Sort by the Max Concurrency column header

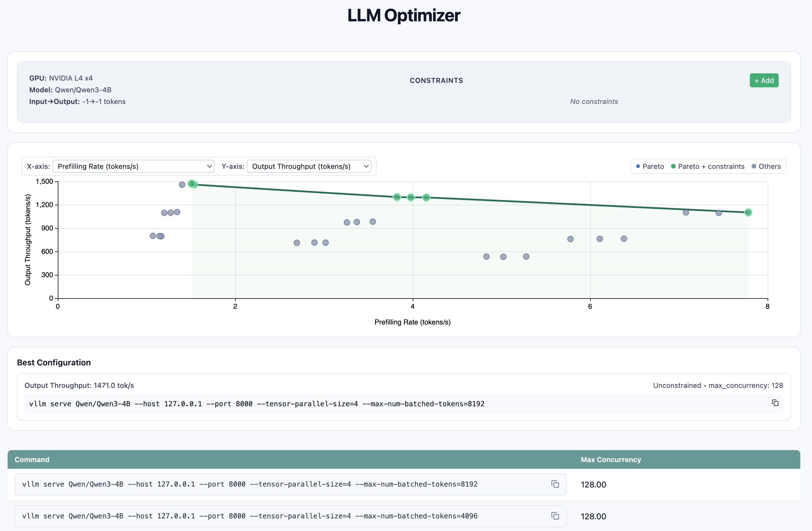611,459
